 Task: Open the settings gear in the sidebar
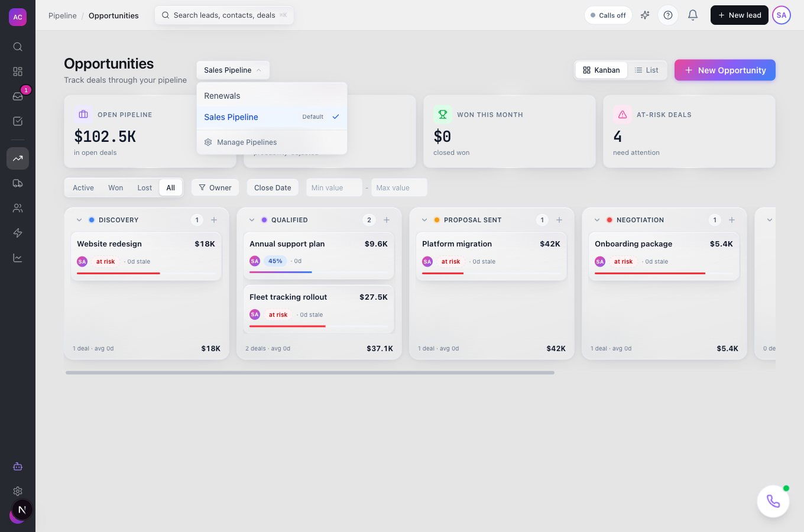[18, 491]
